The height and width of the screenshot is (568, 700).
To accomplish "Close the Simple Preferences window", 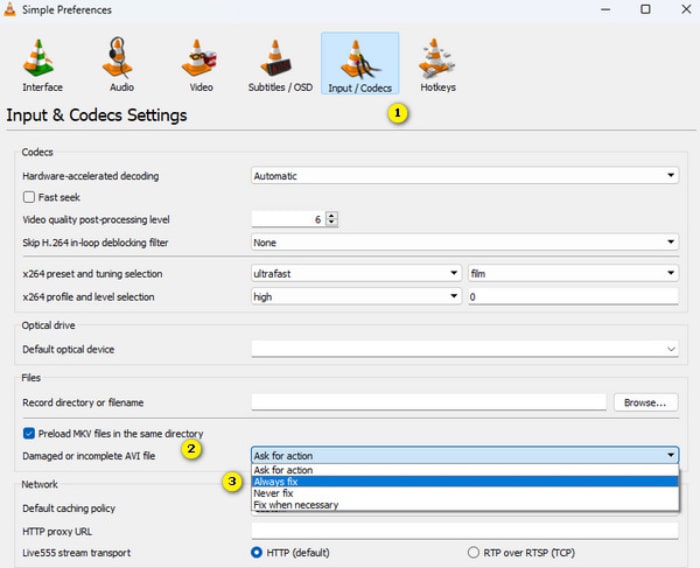I will 686,9.
